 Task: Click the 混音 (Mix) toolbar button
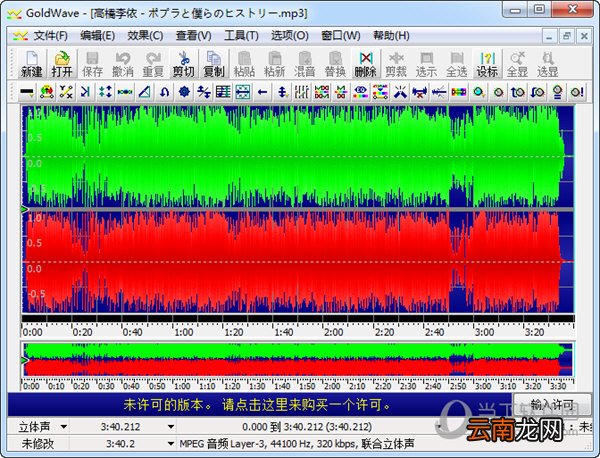[305, 64]
